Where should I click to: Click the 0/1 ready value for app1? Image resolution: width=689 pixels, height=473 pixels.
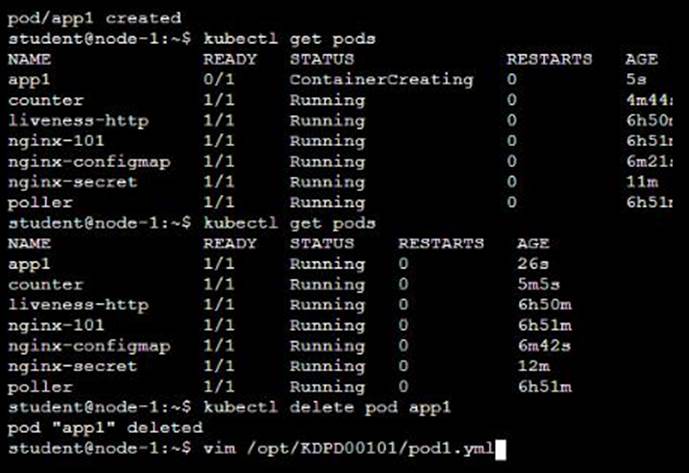pyautogui.click(x=221, y=79)
